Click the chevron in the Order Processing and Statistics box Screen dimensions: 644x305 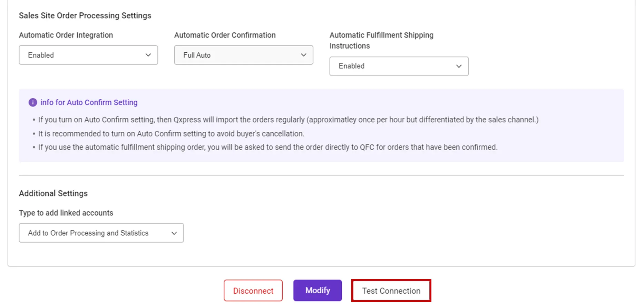[174, 233]
